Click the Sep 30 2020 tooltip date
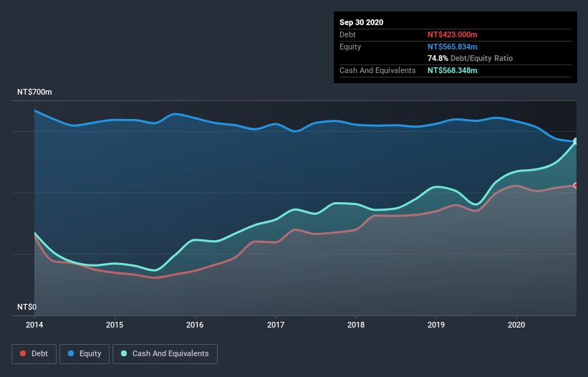 [x=362, y=22]
